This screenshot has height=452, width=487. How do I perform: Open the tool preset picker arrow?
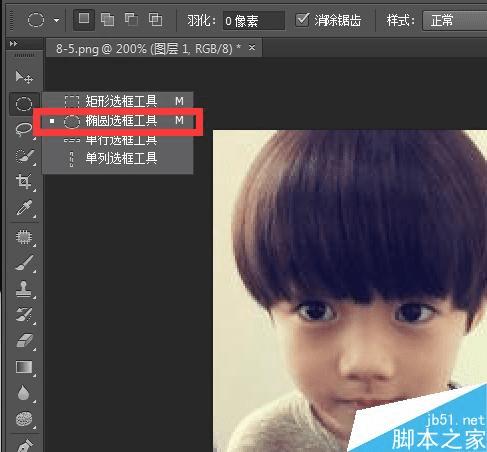(57, 20)
